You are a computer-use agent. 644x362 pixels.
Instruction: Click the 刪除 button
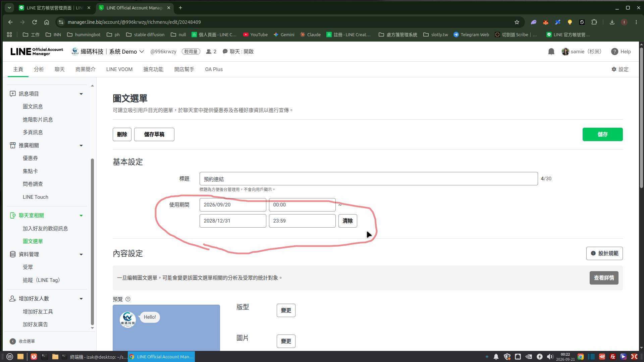coord(122,134)
